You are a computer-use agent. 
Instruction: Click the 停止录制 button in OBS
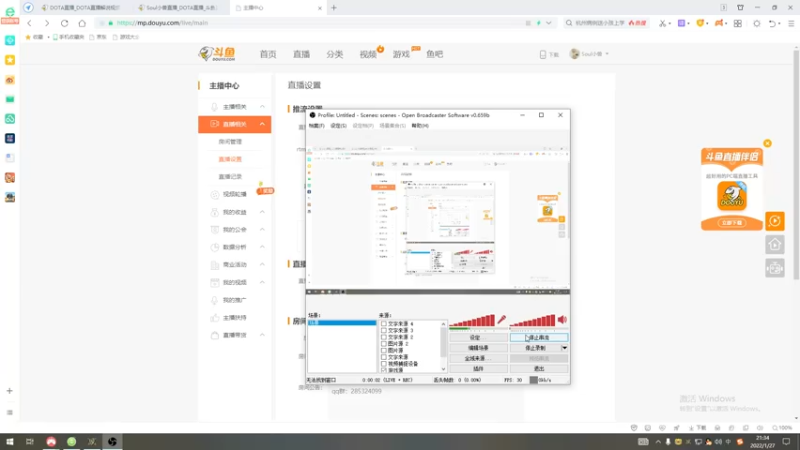pyautogui.click(x=535, y=348)
